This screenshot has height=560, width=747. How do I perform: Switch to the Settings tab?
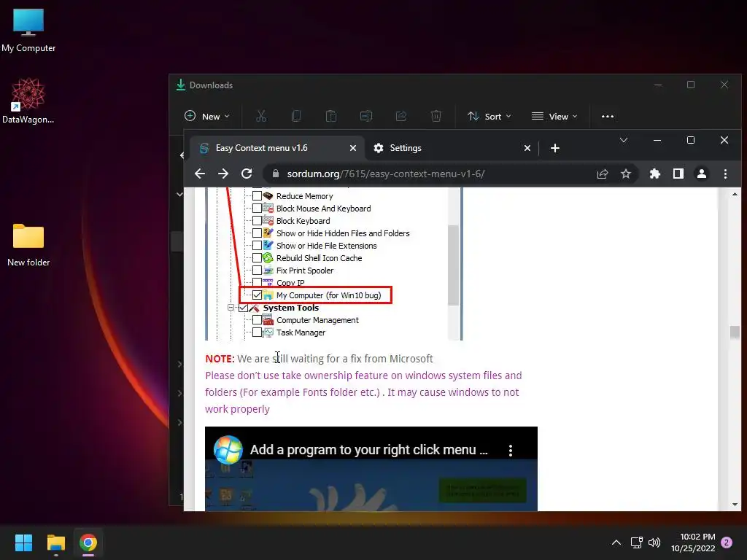click(452, 148)
